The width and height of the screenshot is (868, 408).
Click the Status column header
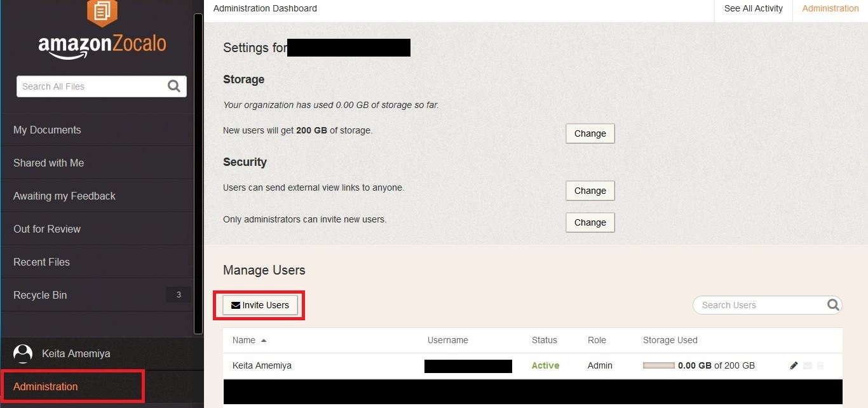coord(545,340)
